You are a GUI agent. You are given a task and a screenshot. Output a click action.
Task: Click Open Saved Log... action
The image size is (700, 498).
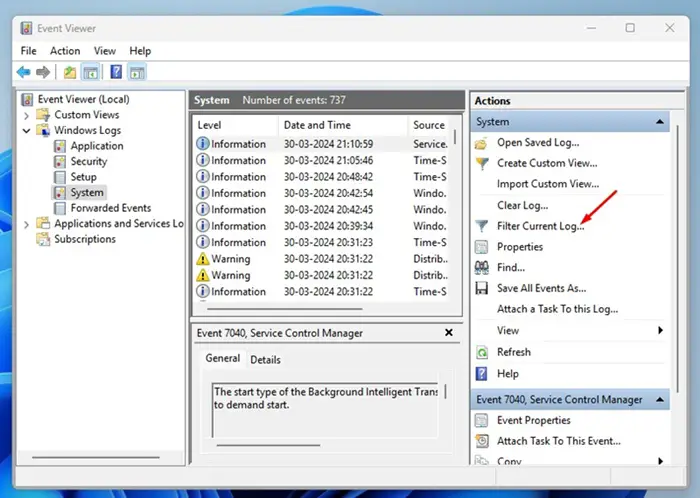(538, 143)
